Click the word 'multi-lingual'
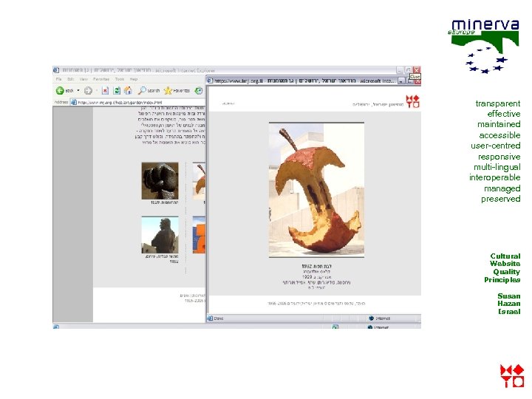Viewport: 532px width, 399px height. pyautogui.click(x=497, y=167)
